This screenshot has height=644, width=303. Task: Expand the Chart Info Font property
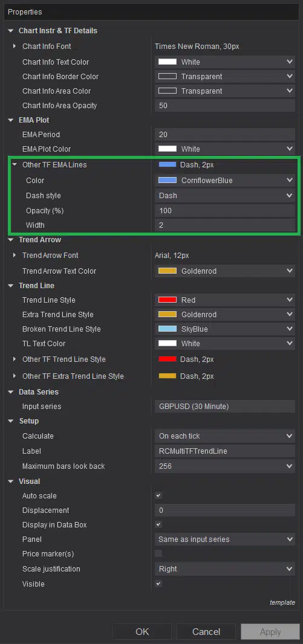(15, 47)
